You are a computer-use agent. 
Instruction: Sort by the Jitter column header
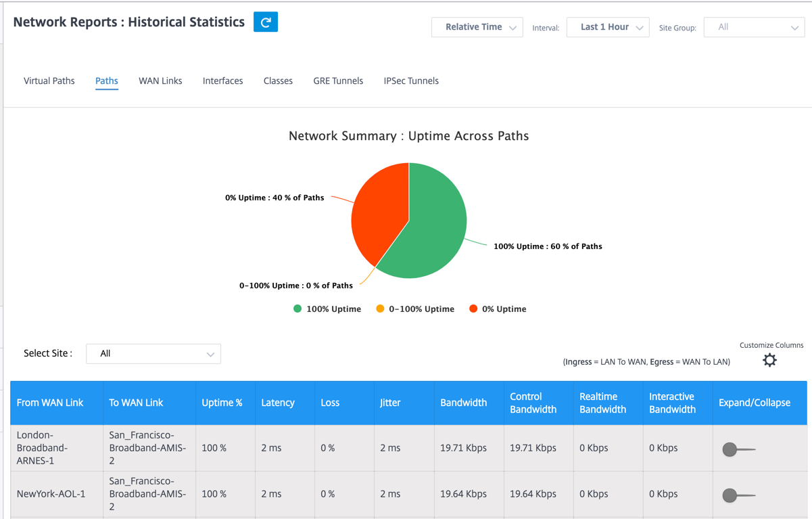pos(404,403)
